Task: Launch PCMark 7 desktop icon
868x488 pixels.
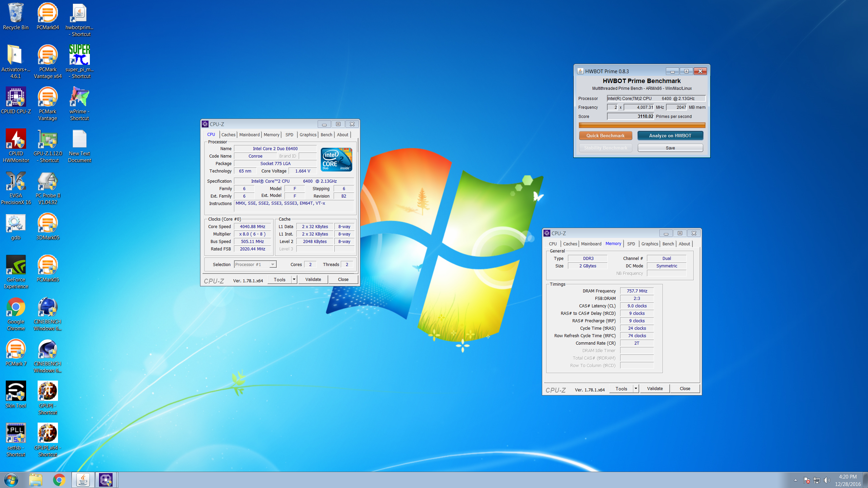Action: (16, 352)
